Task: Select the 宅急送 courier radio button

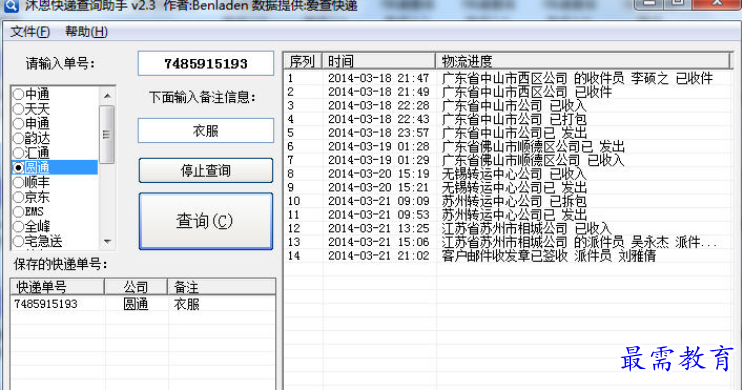Action: [x=18, y=241]
